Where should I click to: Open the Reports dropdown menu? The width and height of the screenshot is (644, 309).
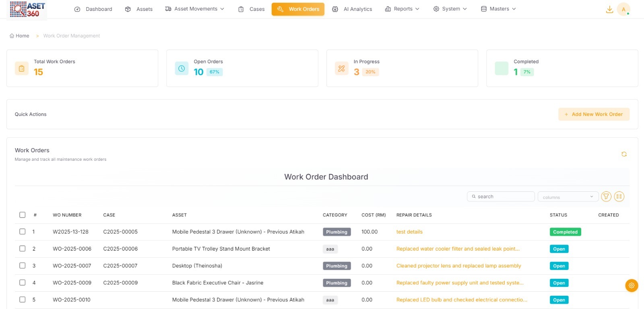pyautogui.click(x=402, y=9)
